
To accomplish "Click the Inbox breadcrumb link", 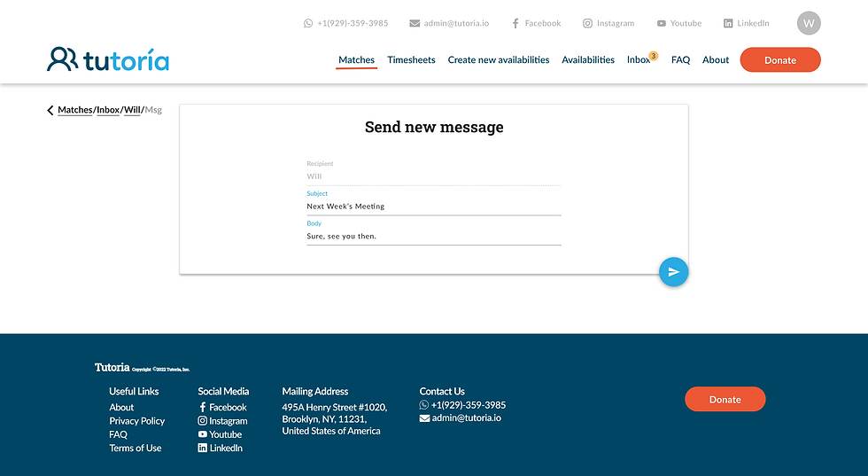I will tap(108, 110).
